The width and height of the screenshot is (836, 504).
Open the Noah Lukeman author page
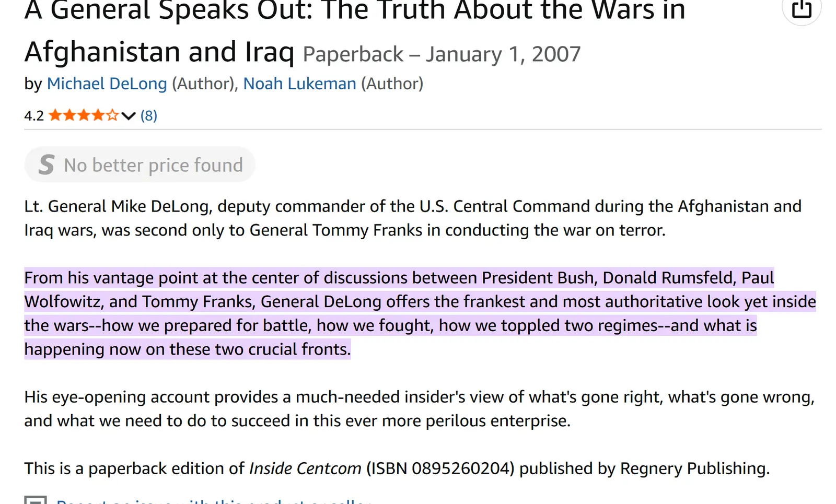[x=299, y=84]
